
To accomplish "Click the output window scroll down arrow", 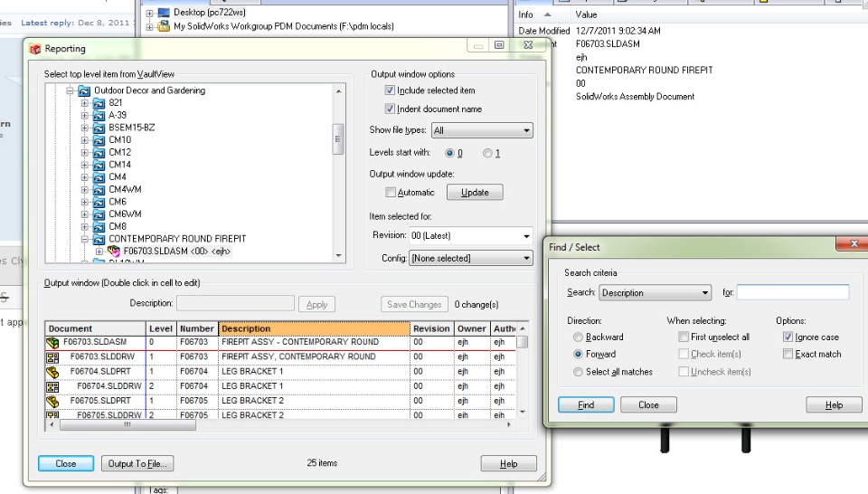I will pyautogui.click(x=523, y=413).
